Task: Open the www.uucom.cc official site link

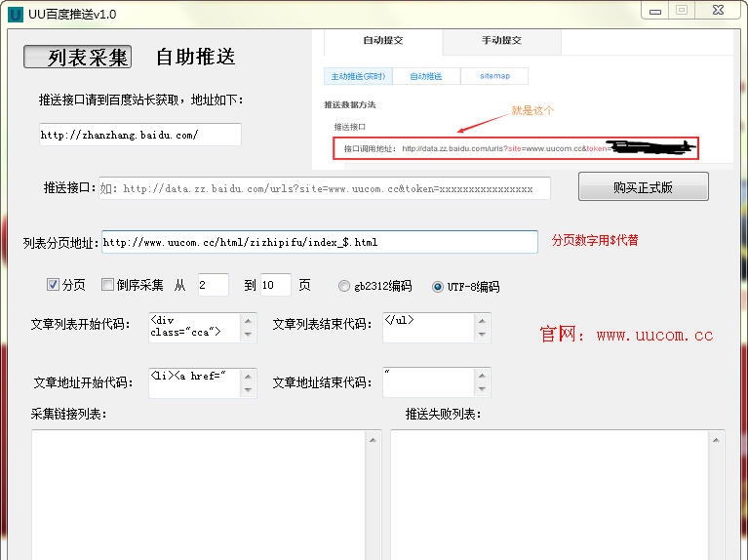Action: tap(654, 335)
